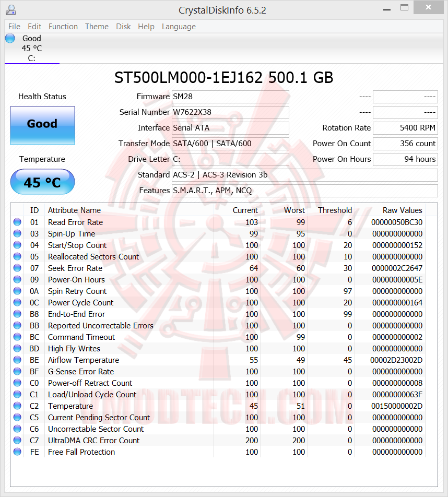Click status orb of Power-off Retract Count row

[17, 383]
